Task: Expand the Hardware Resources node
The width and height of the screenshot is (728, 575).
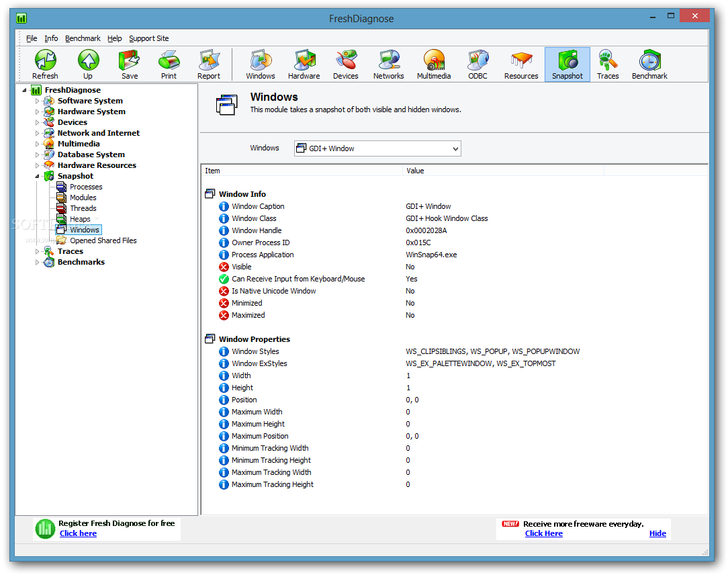Action: [37, 165]
